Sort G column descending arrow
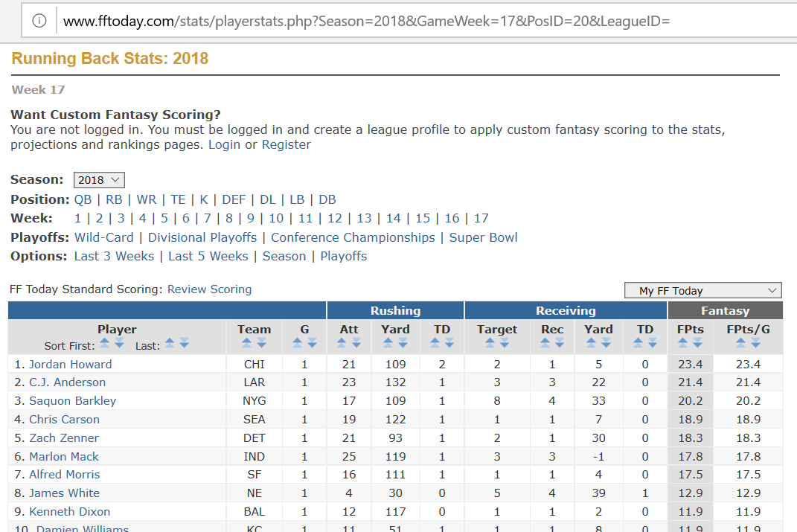Image resolution: width=797 pixels, height=532 pixels. [312, 343]
